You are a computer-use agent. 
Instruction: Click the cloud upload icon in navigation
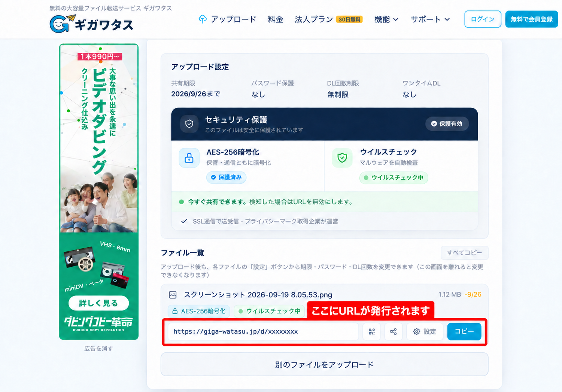coord(203,19)
